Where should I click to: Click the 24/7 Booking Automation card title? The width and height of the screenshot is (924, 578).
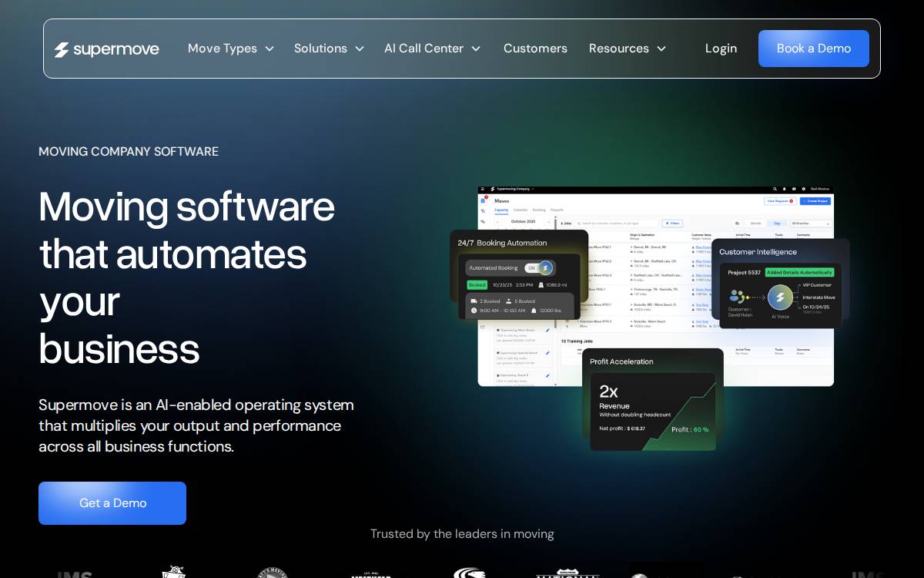tap(502, 243)
